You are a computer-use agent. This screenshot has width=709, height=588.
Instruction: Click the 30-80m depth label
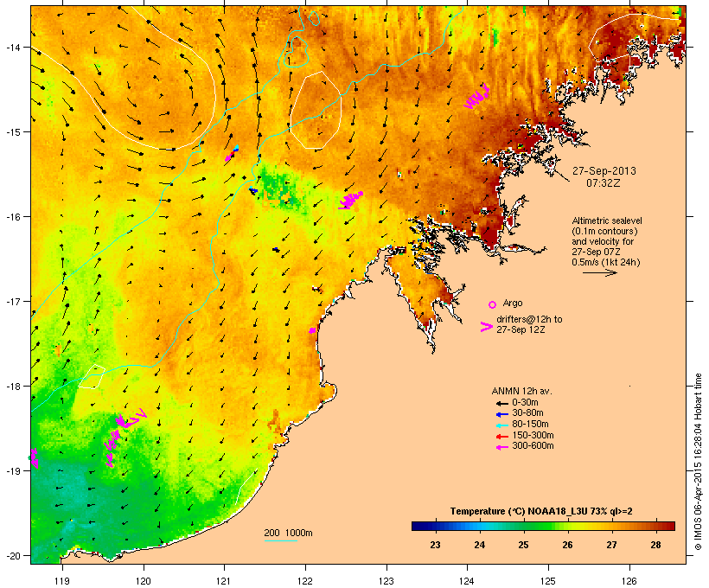point(527,413)
